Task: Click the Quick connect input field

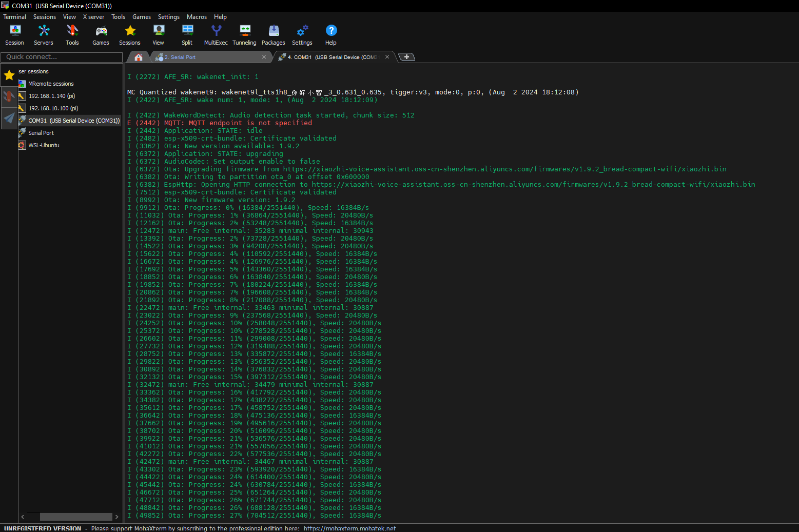Action: tap(61, 57)
